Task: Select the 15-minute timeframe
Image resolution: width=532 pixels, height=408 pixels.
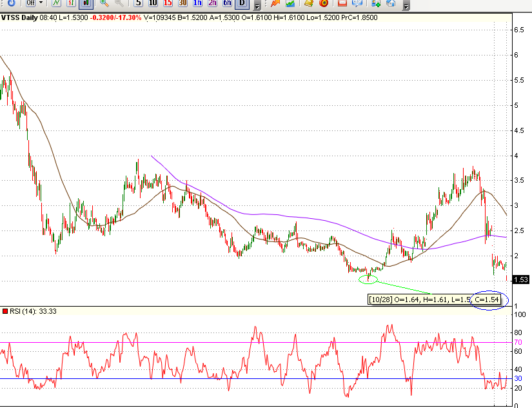Action: point(166,4)
